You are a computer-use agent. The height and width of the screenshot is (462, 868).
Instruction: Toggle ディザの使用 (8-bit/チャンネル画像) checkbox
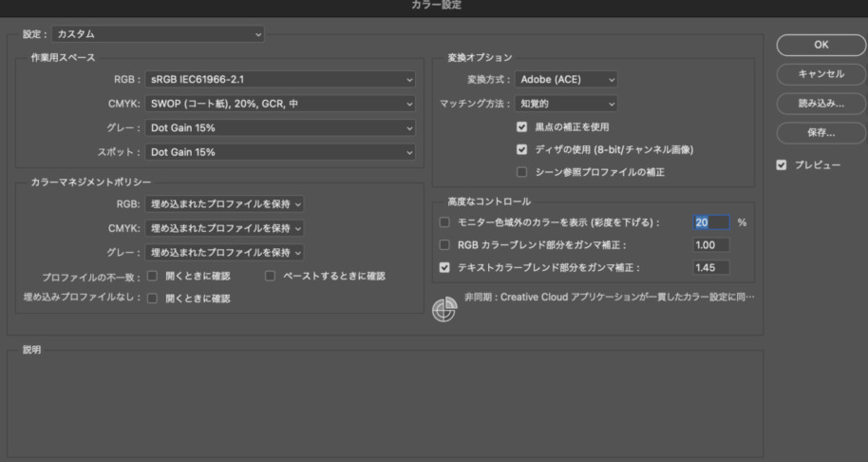[521, 149]
